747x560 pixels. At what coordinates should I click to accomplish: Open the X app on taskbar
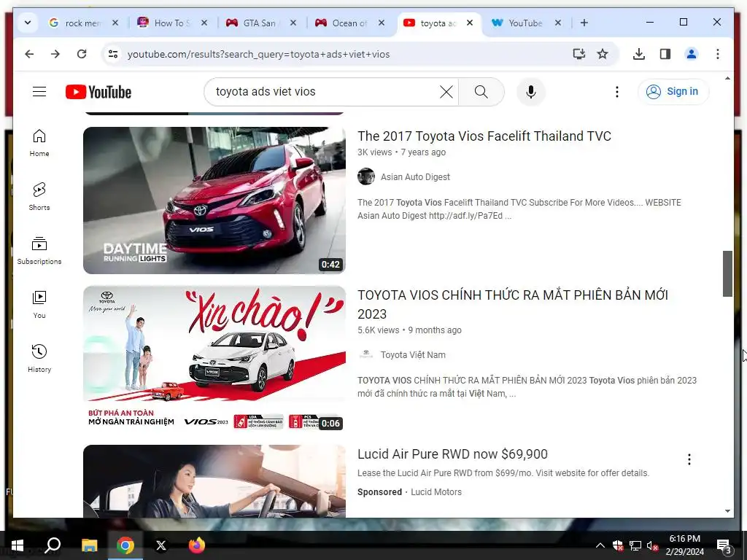(x=161, y=545)
